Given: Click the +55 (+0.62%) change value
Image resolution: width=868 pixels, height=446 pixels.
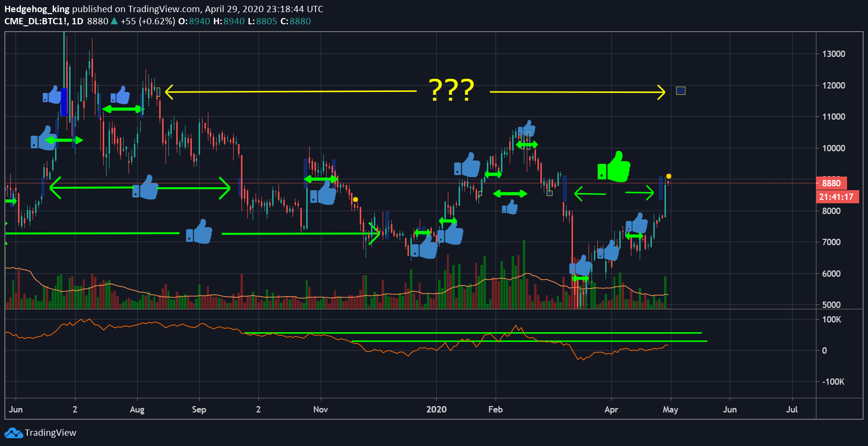Looking at the screenshot, I should coord(148,21).
